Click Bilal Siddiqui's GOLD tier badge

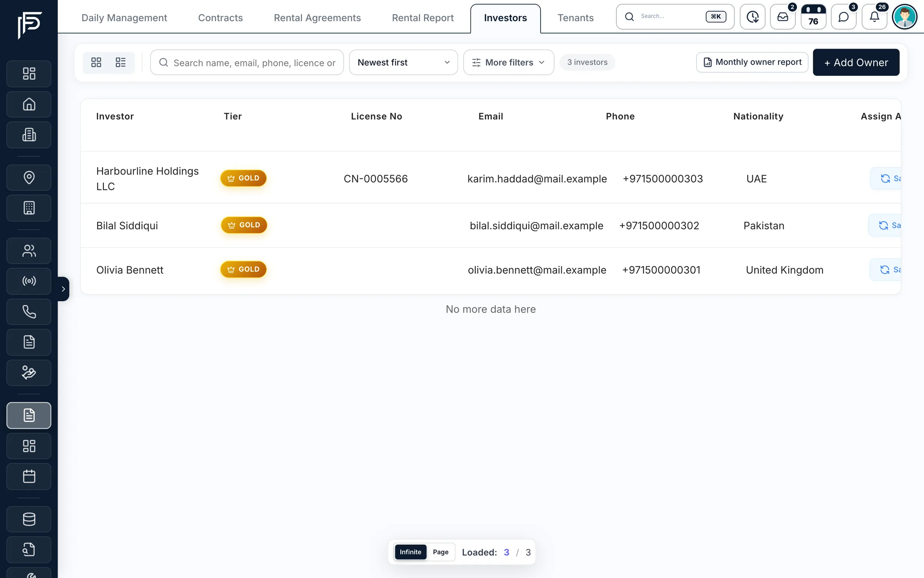click(244, 225)
